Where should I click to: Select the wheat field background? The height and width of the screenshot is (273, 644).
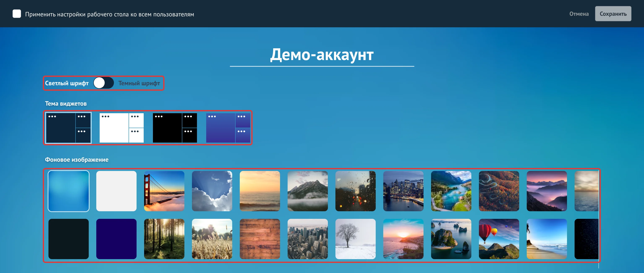click(212, 239)
